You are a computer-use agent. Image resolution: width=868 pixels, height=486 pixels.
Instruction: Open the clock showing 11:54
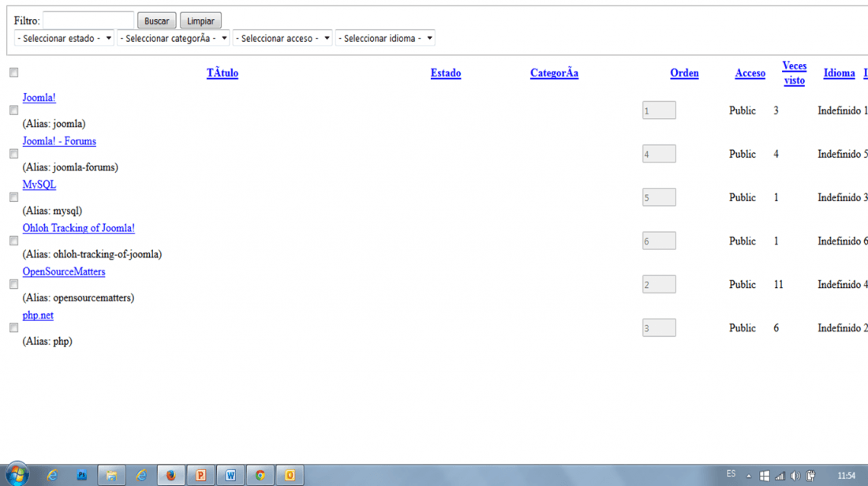846,476
